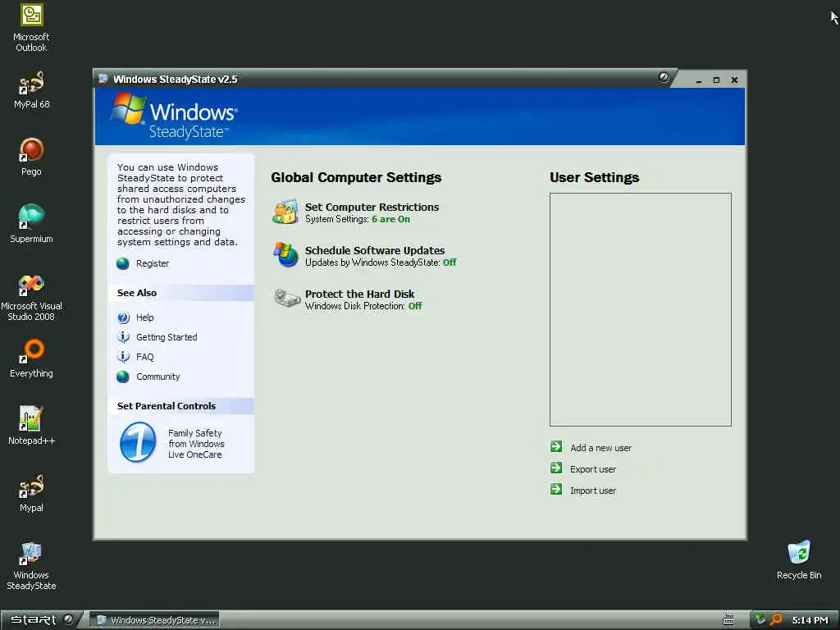Open the Getting Started link

pyautogui.click(x=167, y=337)
